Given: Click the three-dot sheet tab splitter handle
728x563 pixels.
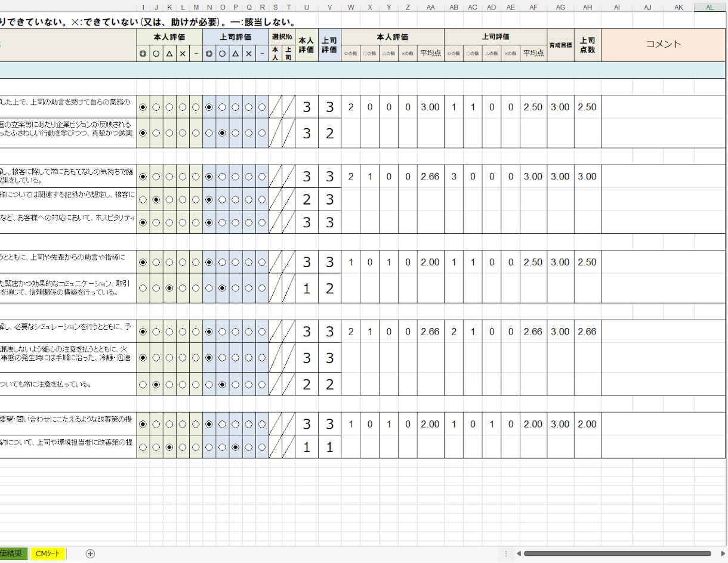Looking at the screenshot, I should tap(505, 553).
